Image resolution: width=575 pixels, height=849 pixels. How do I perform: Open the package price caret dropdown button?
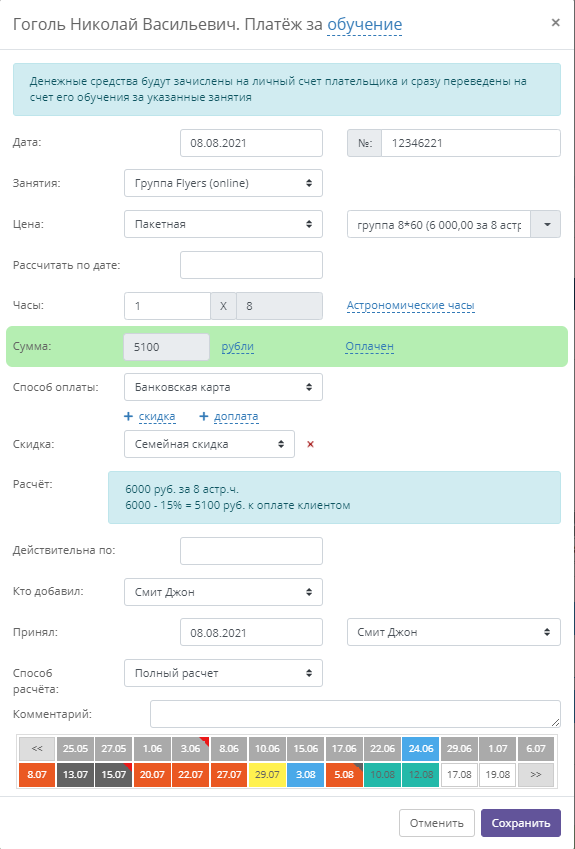pos(546,224)
